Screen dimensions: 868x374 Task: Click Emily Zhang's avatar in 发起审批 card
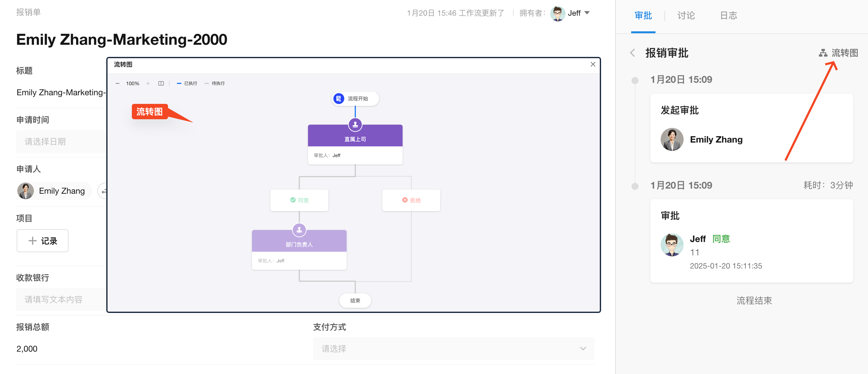pyautogui.click(x=672, y=139)
